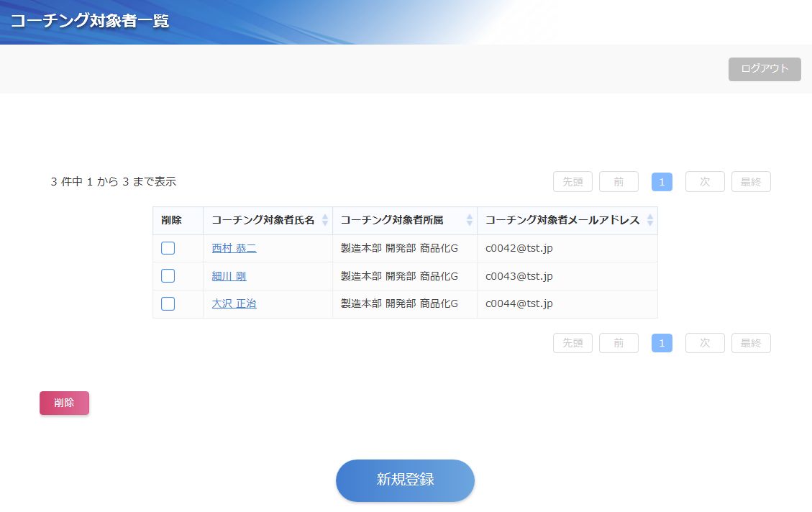This screenshot has width=812, height=512.
Task: Sort by コーチング対象者所属 column arrows
Action: click(469, 220)
